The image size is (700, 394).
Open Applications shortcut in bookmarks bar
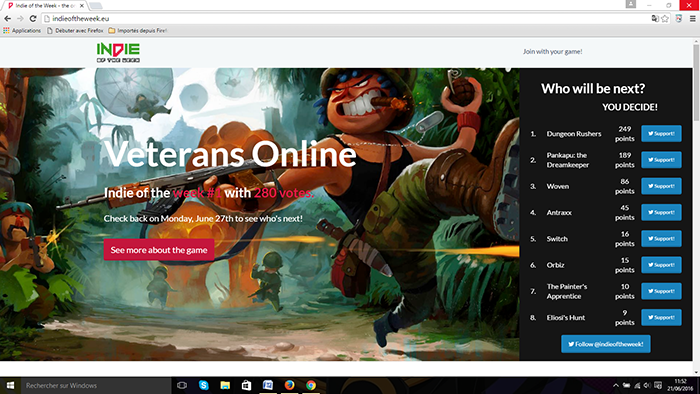coord(22,30)
